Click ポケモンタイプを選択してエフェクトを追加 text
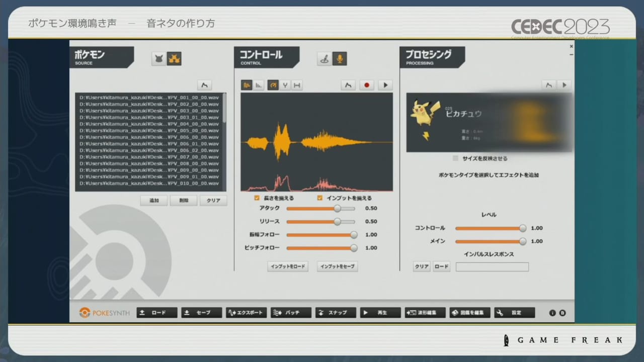Viewport: 644px width, 362px height. 489,175
